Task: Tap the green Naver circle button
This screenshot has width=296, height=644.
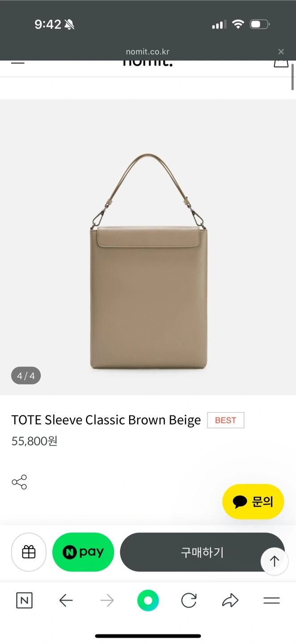Action: [x=148, y=601]
